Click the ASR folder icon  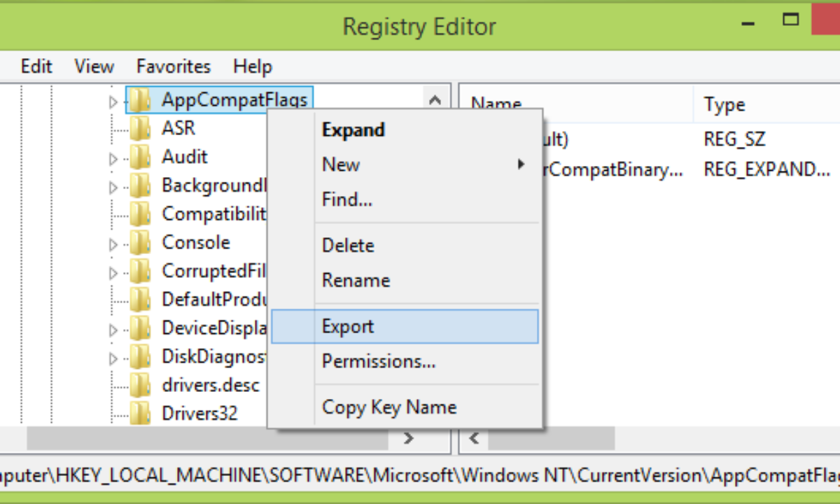(x=140, y=129)
